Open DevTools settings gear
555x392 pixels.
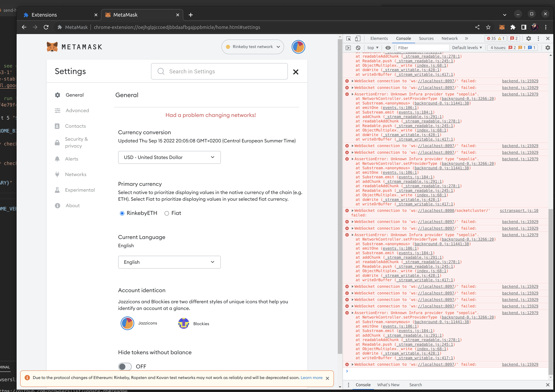[x=529, y=38]
